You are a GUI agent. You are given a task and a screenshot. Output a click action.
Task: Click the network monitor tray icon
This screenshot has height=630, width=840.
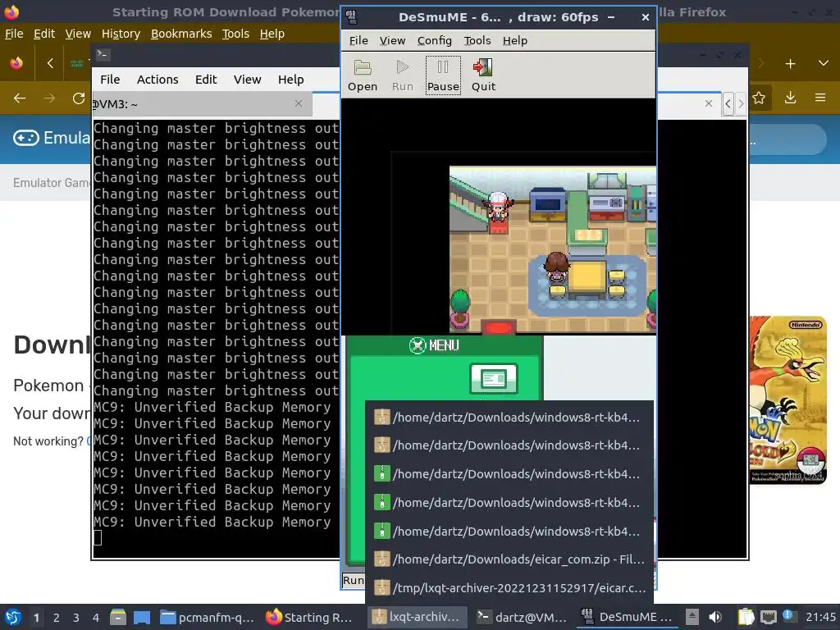pyautogui.click(x=769, y=617)
